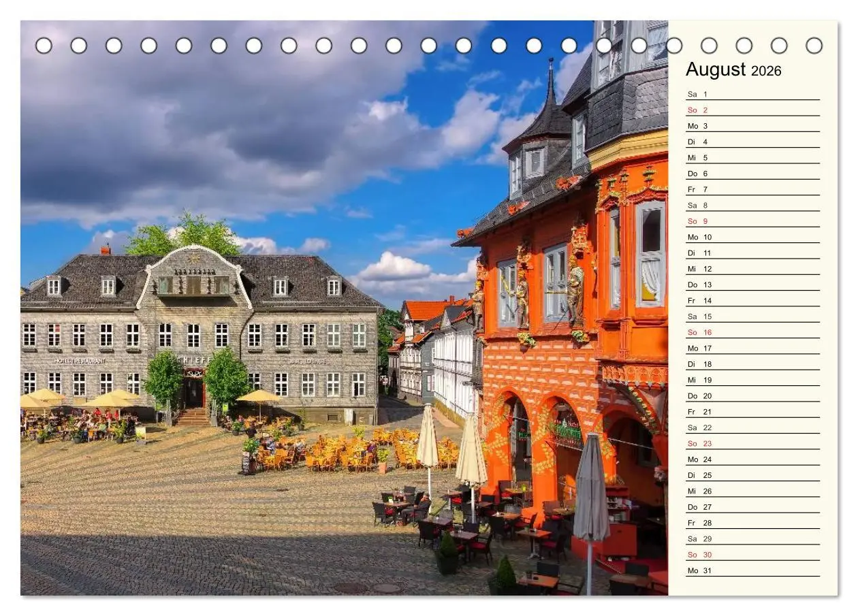858x616 pixels.
Task: Select the Sunday row "So 30"
Action: click(752, 554)
